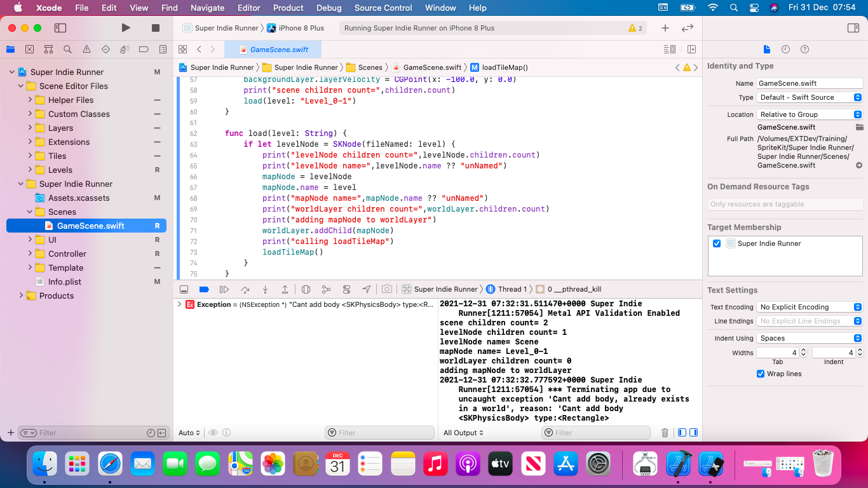The width and height of the screenshot is (868, 488).
Task: Open the Find navigator magnifier icon
Action: 67,49
